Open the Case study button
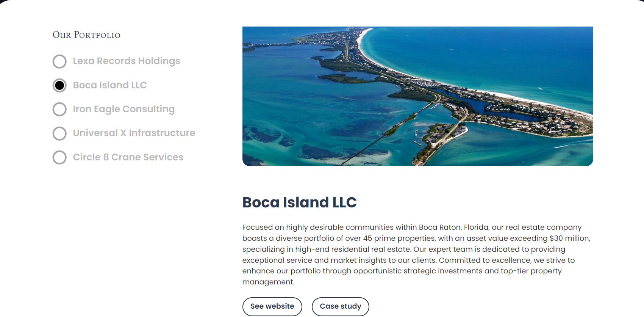 pyautogui.click(x=340, y=306)
